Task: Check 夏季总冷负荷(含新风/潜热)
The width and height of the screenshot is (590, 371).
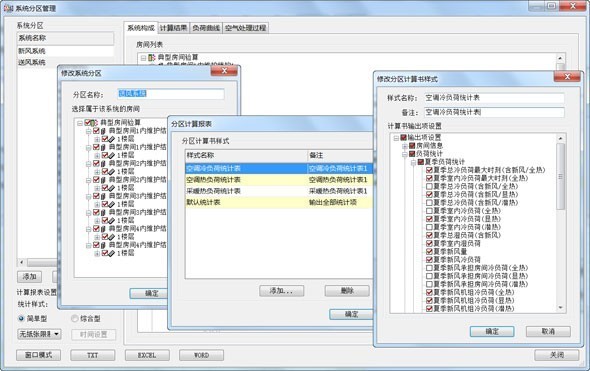Action: coord(429,202)
